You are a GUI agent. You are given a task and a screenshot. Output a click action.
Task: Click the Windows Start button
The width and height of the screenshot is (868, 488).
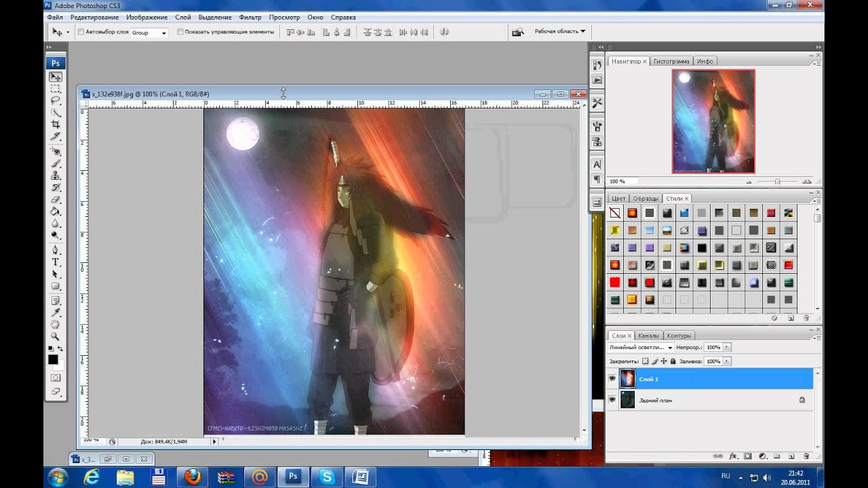coord(58,476)
